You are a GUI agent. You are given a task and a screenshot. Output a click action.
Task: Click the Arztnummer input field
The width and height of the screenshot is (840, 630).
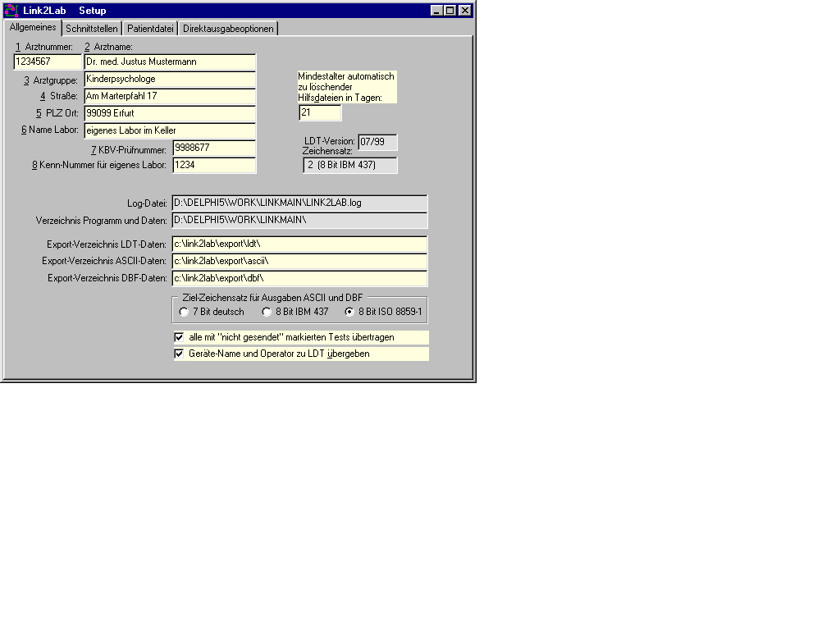(x=48, y=62)
